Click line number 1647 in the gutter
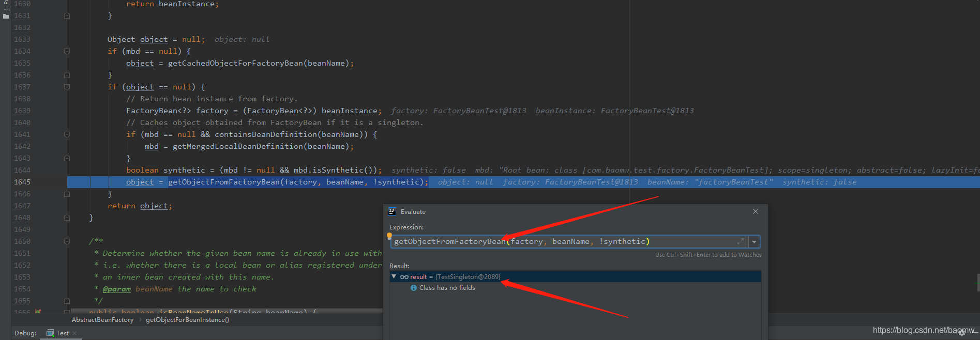980x340 pixels. [x=22, y=206]
